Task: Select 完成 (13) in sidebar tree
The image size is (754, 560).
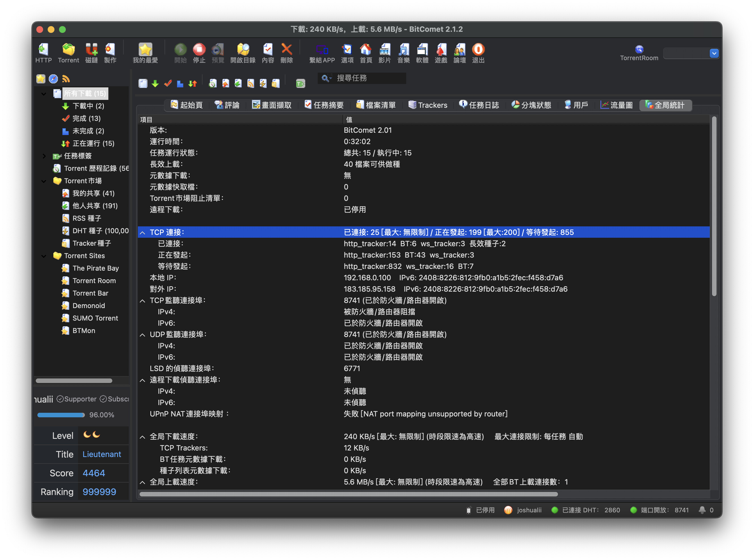Action: 87,118
